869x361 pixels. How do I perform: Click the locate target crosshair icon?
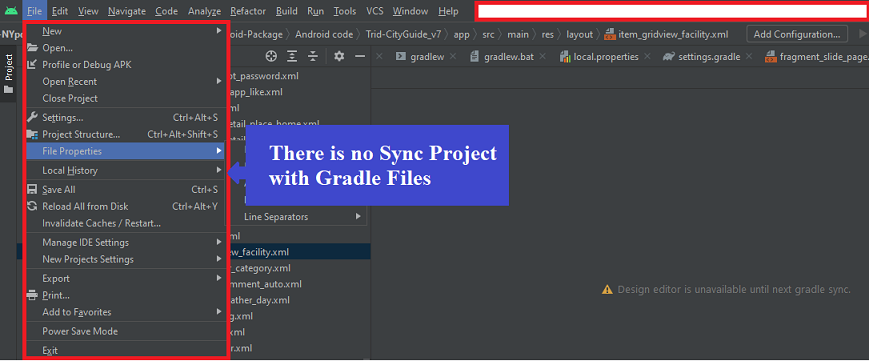pyautogui.click(x=271, y=56)
